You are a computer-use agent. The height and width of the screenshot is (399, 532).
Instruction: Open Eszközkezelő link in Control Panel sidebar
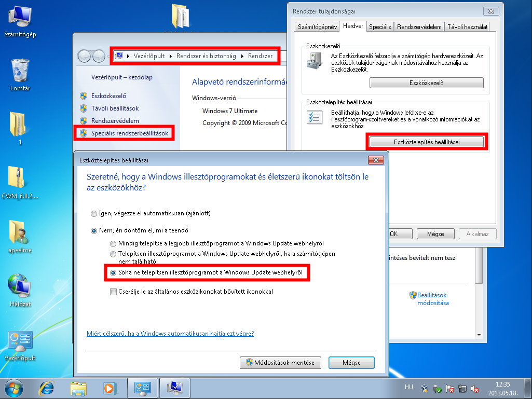coord(108,96)
